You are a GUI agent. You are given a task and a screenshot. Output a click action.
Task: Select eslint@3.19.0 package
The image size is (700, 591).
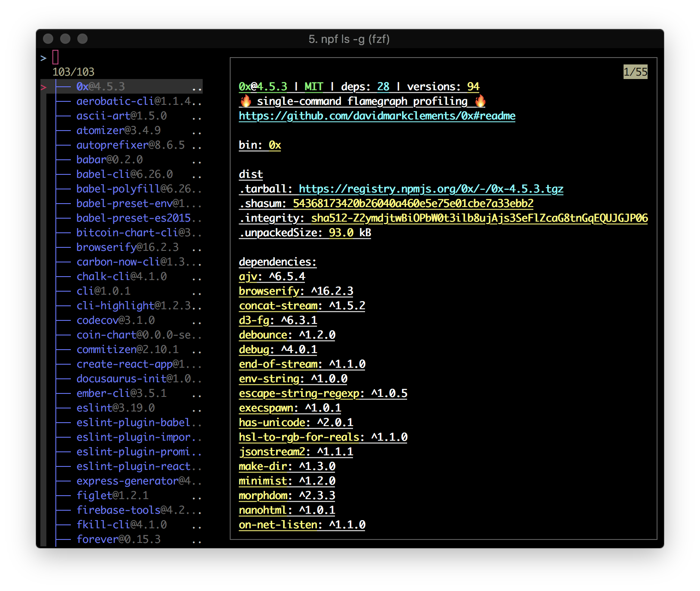(122, 408)
